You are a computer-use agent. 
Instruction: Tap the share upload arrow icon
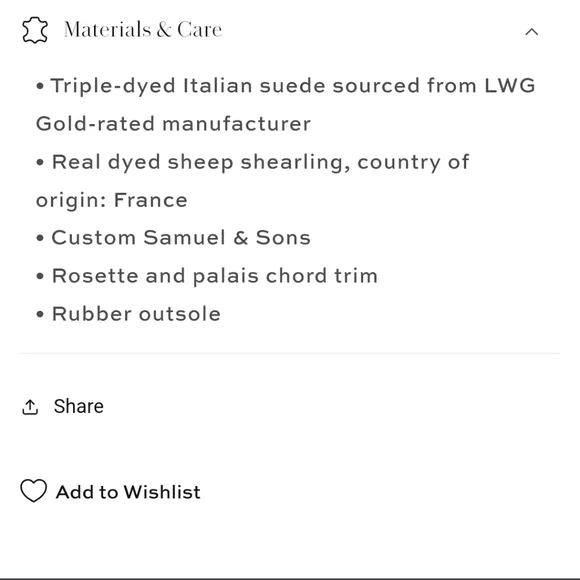coord(30,407)
